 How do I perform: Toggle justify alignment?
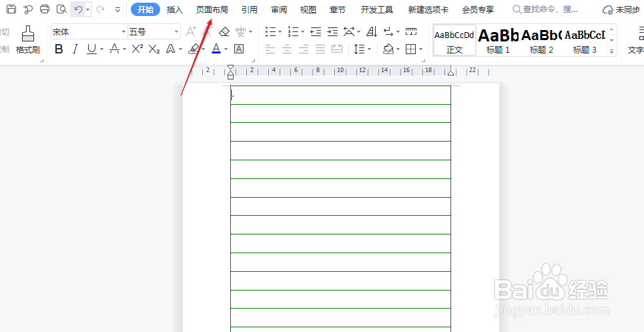[320, 49]
